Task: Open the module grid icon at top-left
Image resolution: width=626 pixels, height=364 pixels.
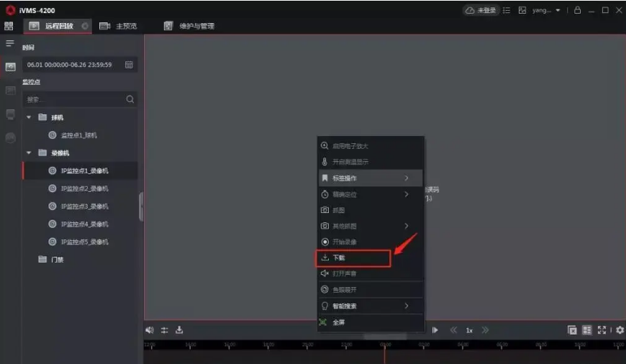Action: (x=9, y=26)
